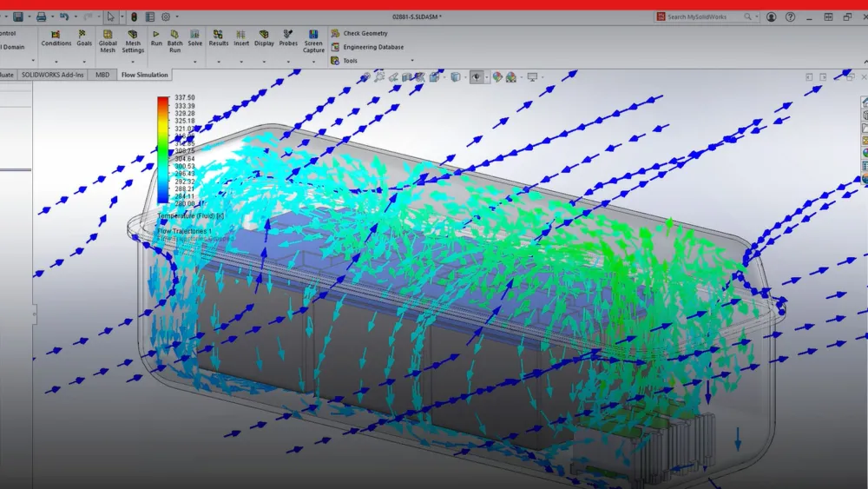Viewport: 868px width, 489px height.
Task: Expand the Mesh Settings dropdown arrow
Action: [133, 62]
